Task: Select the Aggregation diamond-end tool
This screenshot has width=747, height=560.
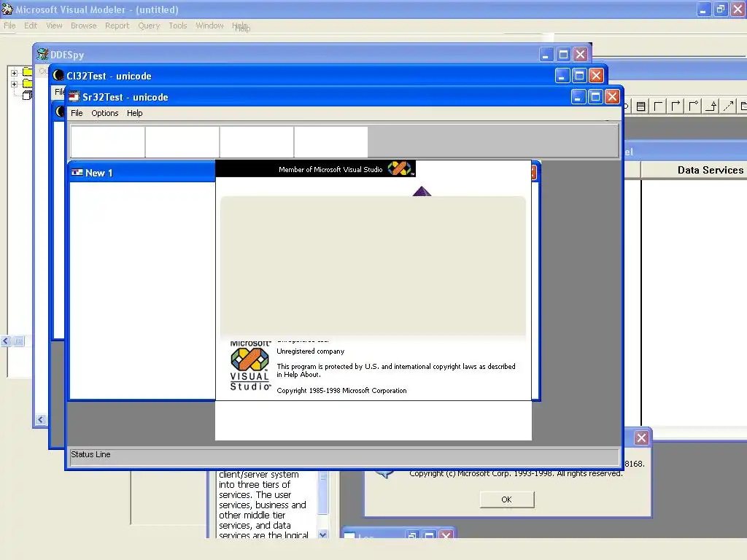Action: coord(694,106)
